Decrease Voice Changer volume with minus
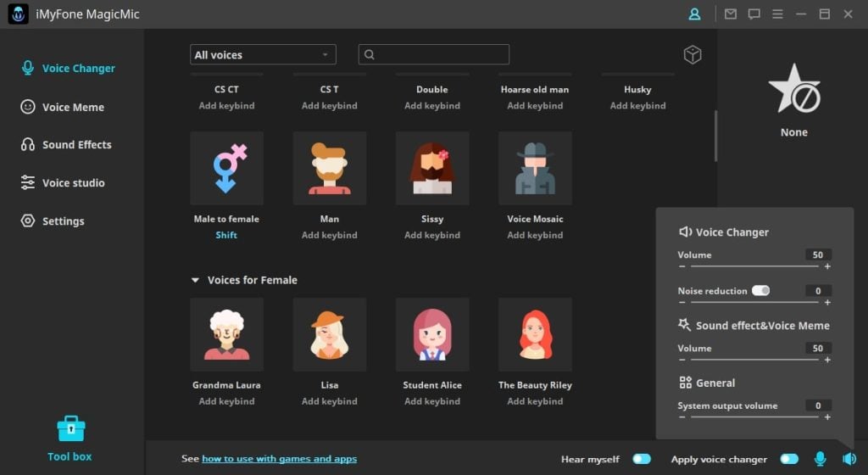 click(x=682, y=266)
